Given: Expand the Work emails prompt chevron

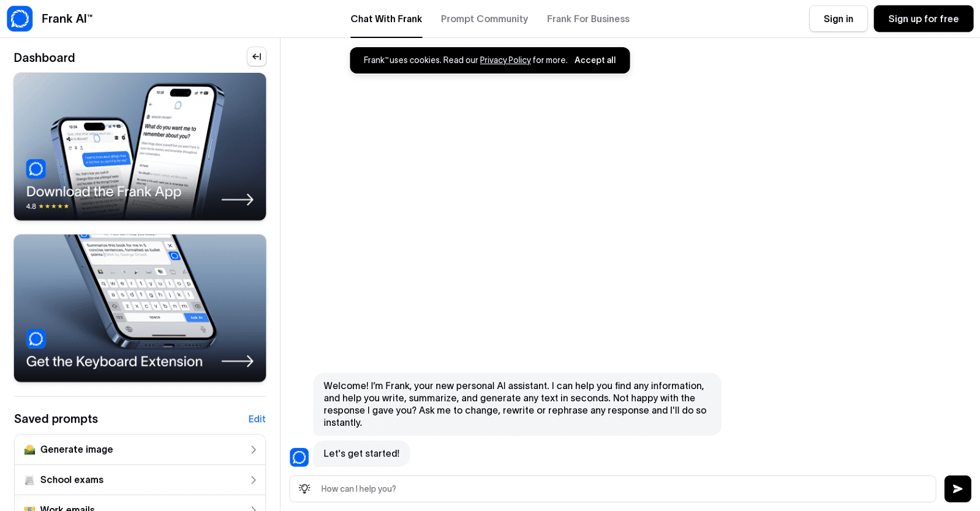Looking at the screenshot, I should 253,507.
